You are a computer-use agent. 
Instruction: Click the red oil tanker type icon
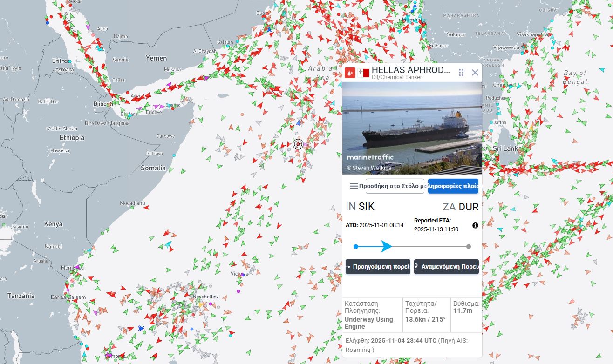[x=350, y=73]
